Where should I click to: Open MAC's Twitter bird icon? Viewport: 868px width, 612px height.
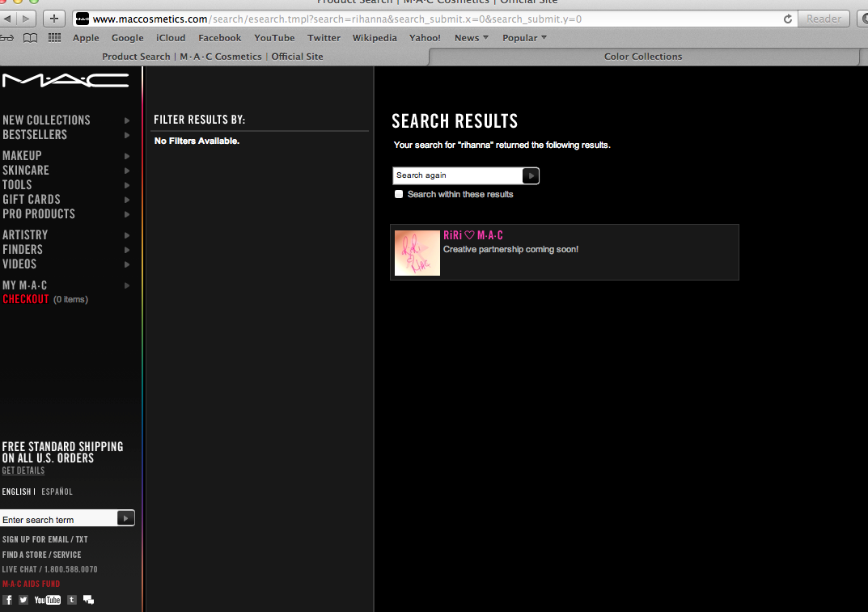[x=23, y=600]
